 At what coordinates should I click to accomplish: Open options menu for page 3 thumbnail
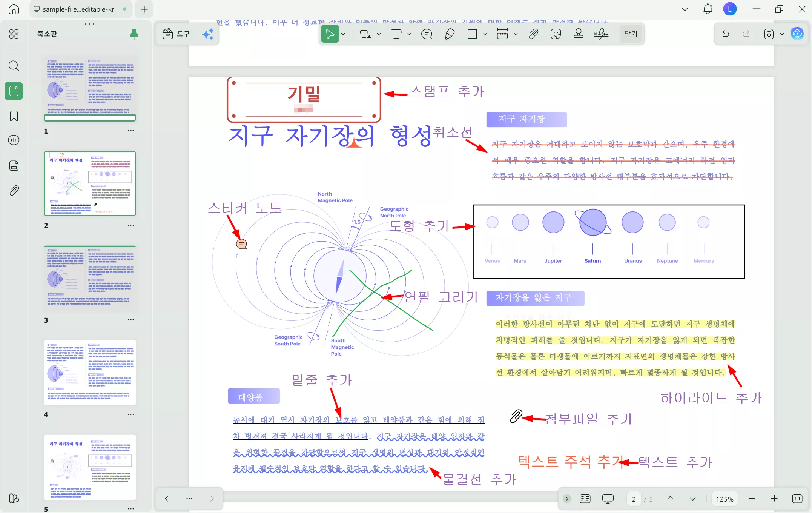[130, 320]
